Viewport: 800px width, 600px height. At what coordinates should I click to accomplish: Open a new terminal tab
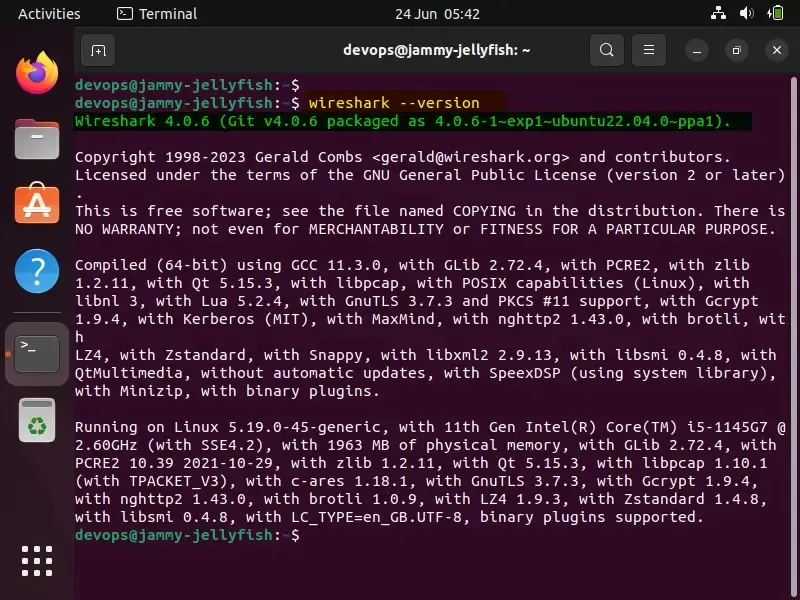[96, 50]
